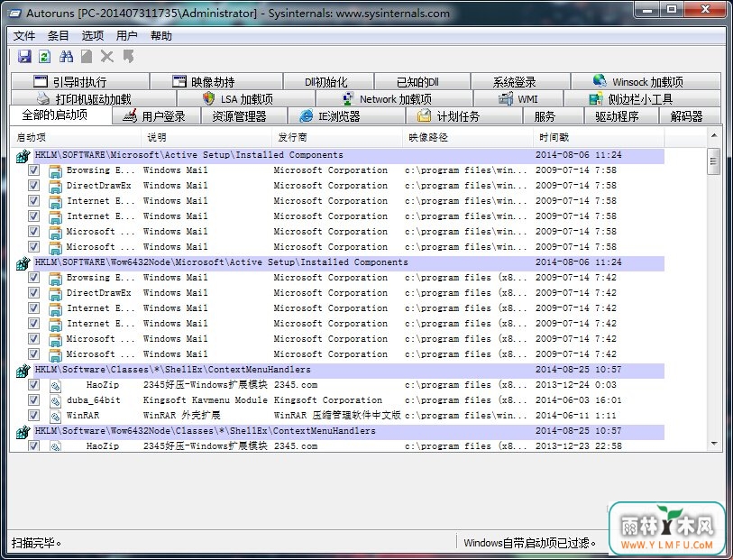Switch to the 服务 tab

(x=553, y=116)
